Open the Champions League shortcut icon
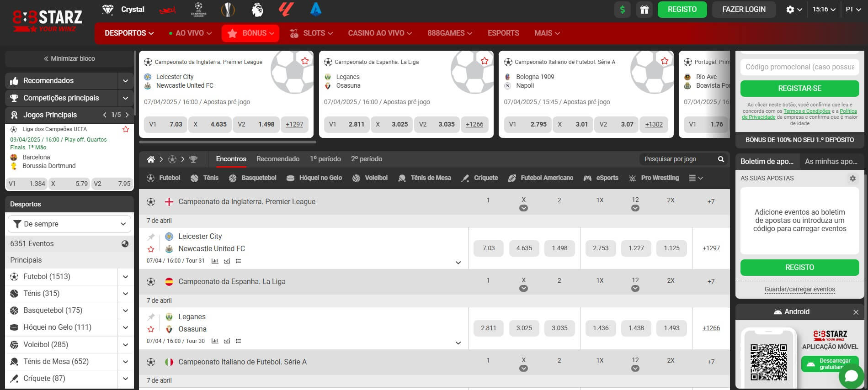This screenshot has height=390, width=868. [x=198, y=10]
